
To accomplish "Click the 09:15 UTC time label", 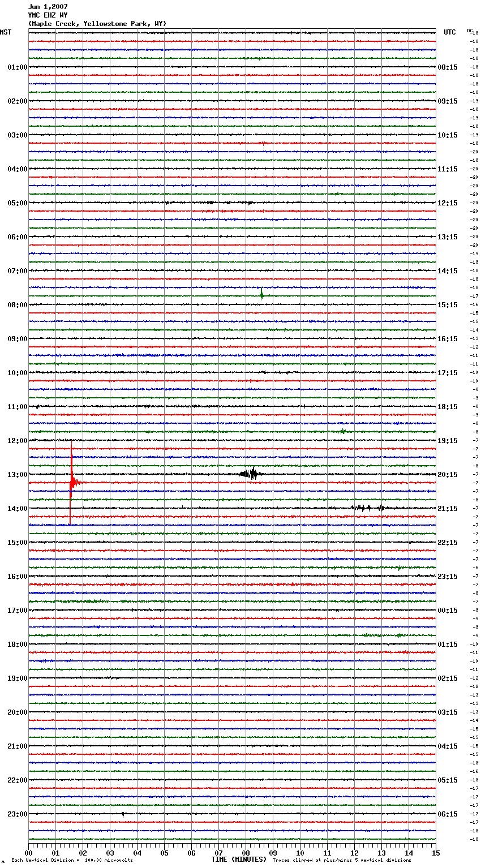I will pos(448,101).
